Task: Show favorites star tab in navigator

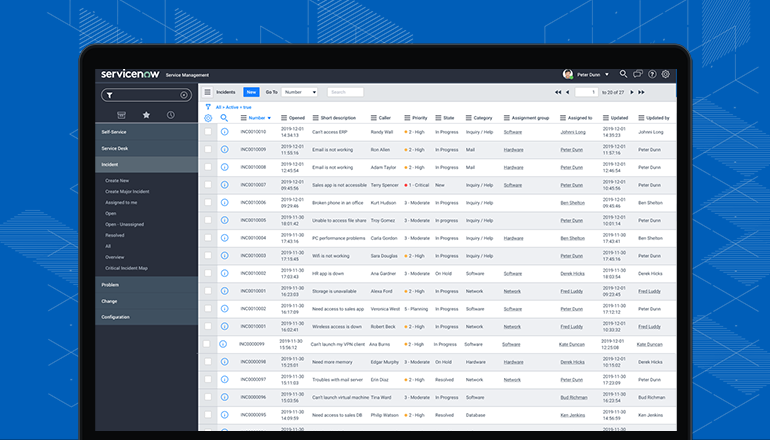Action: coord(146,115)
